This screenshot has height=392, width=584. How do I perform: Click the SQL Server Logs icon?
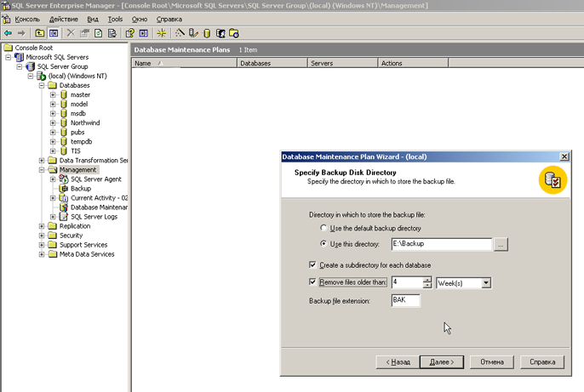point(63,217)
